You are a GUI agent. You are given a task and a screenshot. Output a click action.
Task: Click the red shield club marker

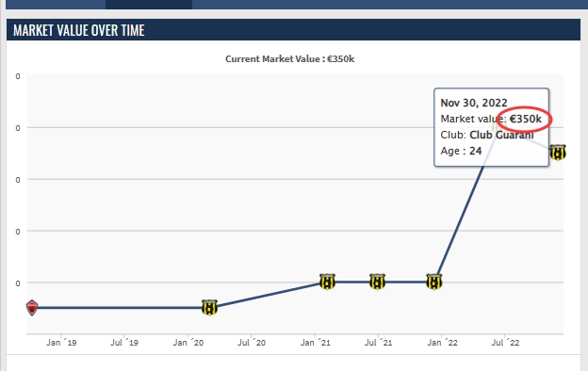(x=32, y=308)
